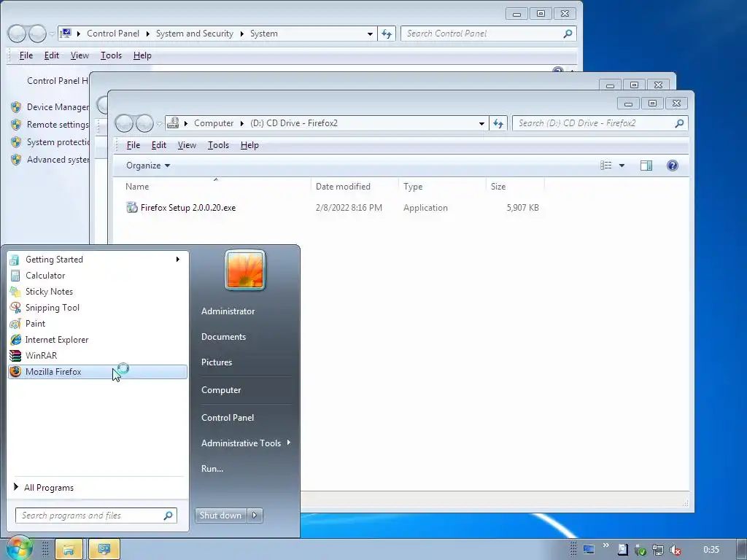Change view icon in CD Drive window
747x560 pixels.
pyautogui.click(x=606, y=166)
